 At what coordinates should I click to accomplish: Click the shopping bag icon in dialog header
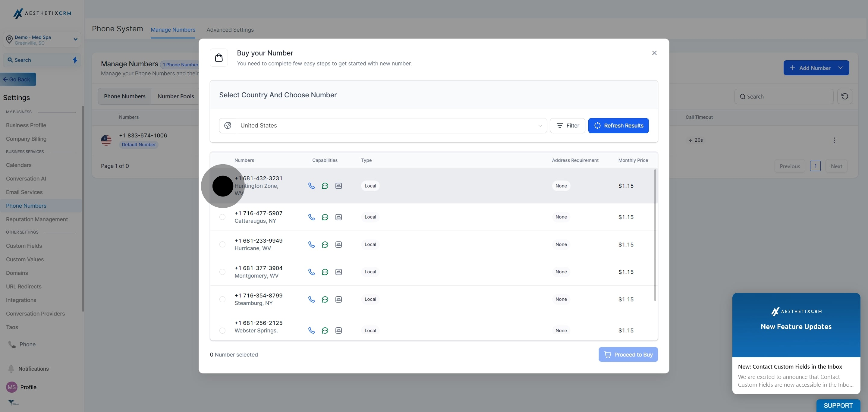(219, 58)
